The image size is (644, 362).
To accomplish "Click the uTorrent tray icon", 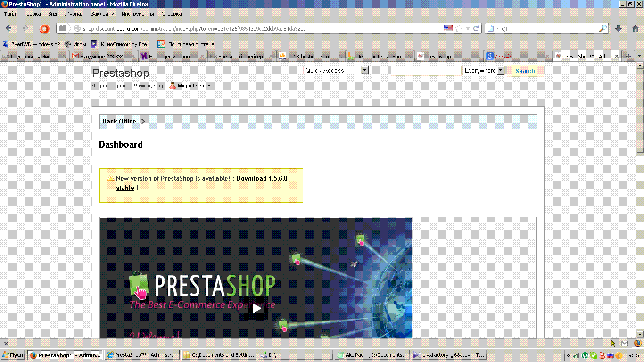I will click(586, 355).
